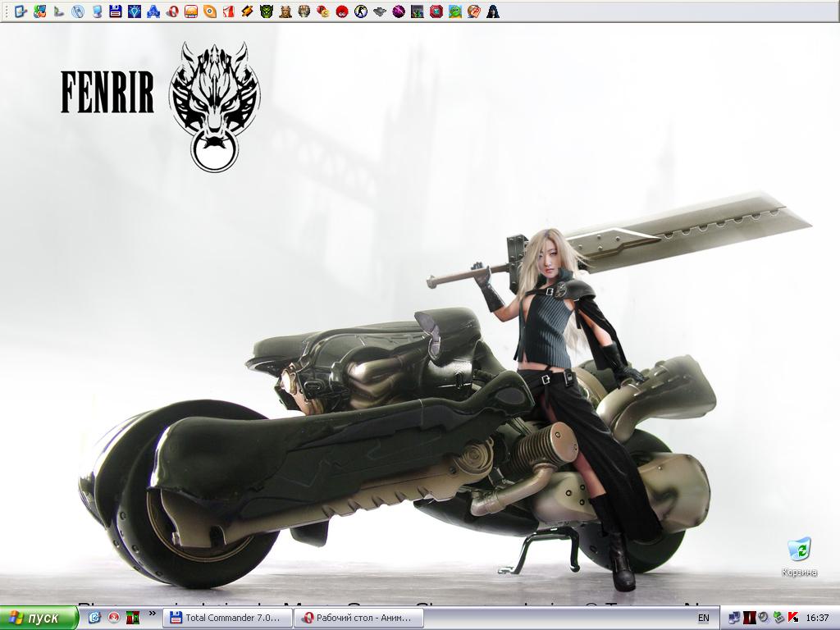Image resolution: width=840 pixels, height=630 pixels.
Task: Open the dark-blue lightbulb shortcut in top toolbar
Action: pos(135,11)
